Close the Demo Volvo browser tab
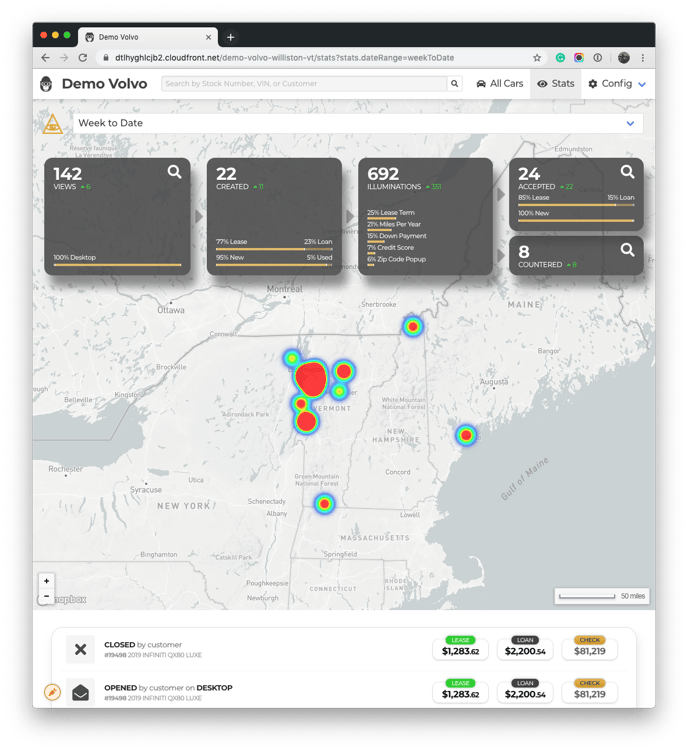This screenshot has width=688, height=751. 208,37
